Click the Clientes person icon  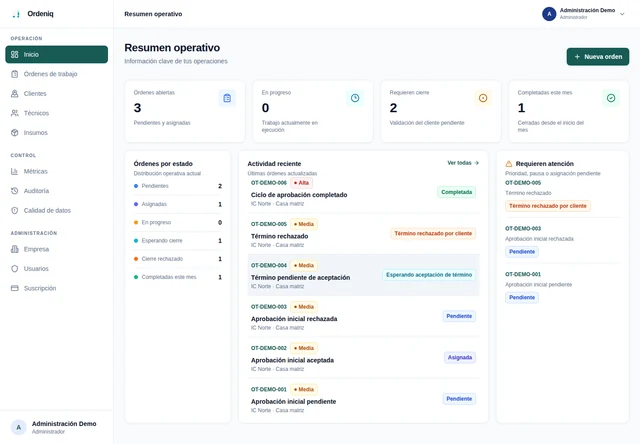click(15, 93)
